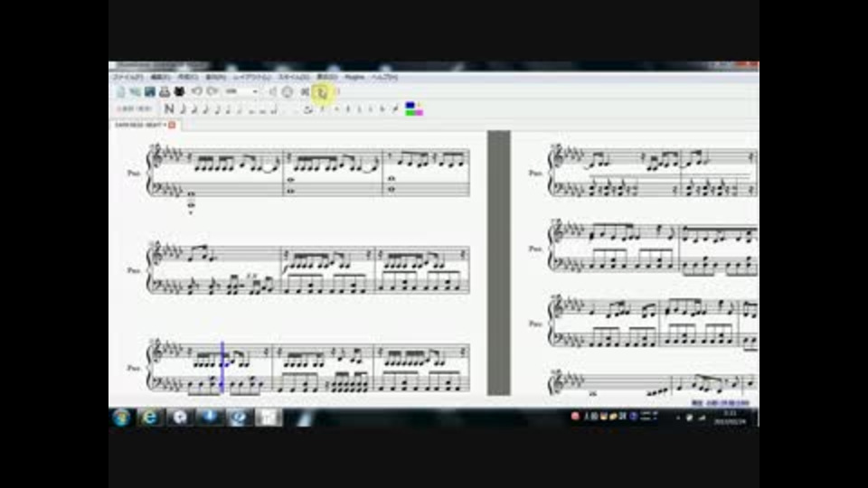
Task: Select voice 2 green swatch
Action: (410, 112)
